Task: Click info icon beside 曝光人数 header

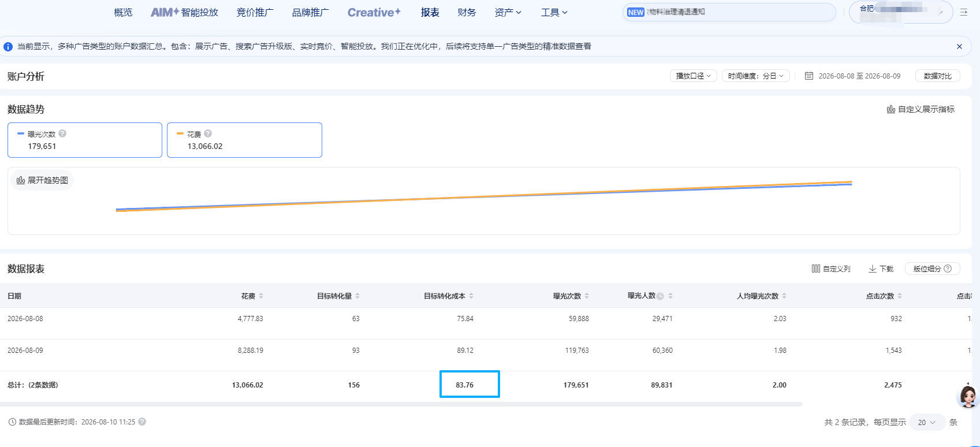Action: 660,296
